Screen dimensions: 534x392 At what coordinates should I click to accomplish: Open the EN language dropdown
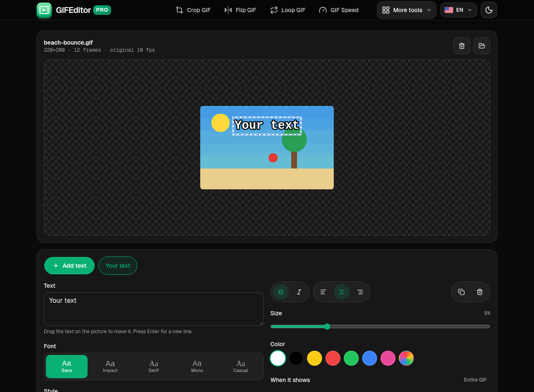pos(458,10)
